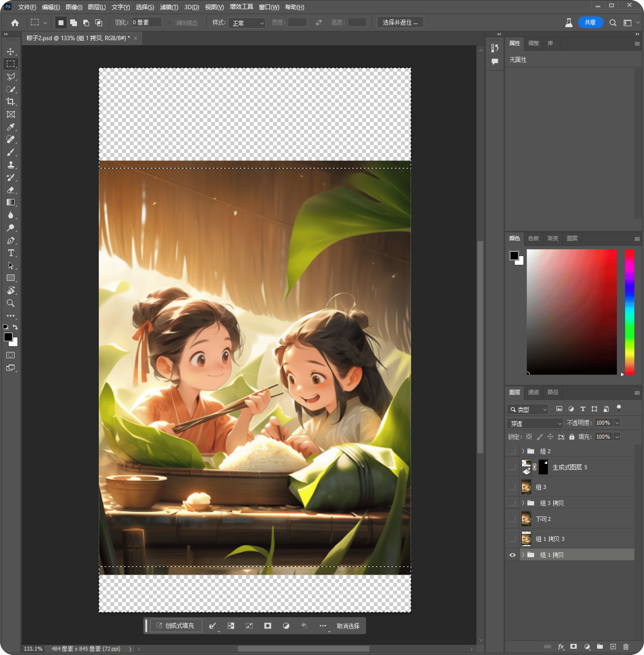Select the Move tool
The height and width of the screenshot is (655, 644).
[11, 52]
